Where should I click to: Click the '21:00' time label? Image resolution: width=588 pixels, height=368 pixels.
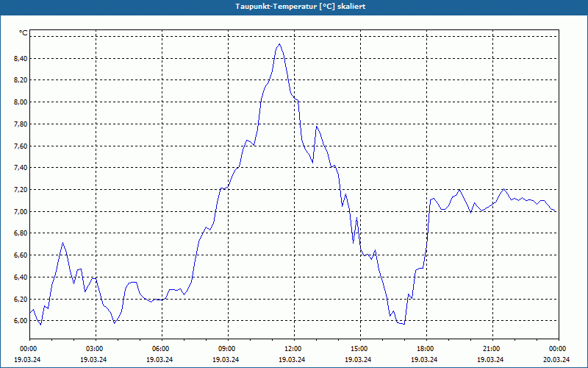[492, 349]
